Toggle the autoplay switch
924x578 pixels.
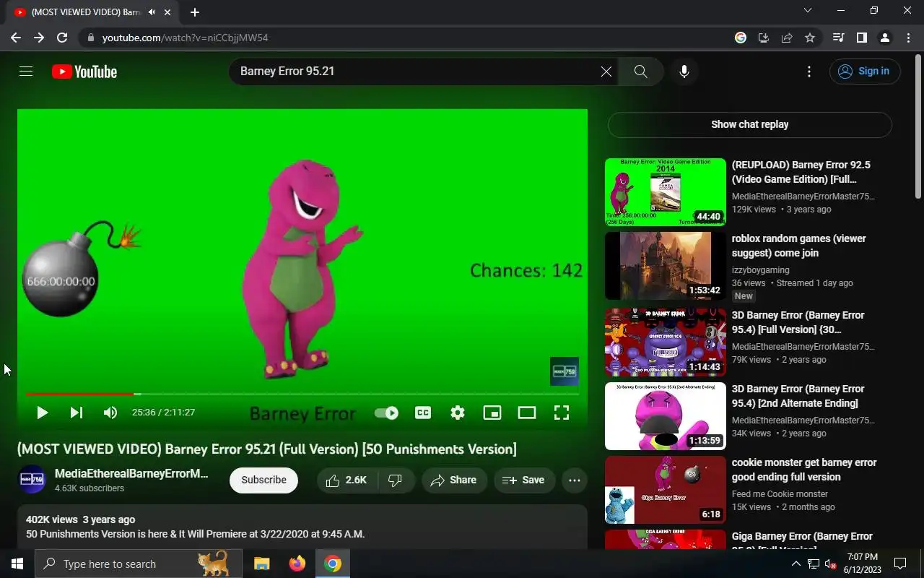[x=387, y=413]
